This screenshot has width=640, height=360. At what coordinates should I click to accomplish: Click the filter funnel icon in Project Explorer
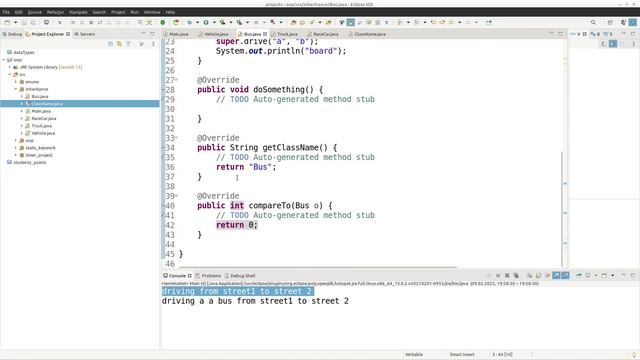pyautogui.click(x=128, y=43)
